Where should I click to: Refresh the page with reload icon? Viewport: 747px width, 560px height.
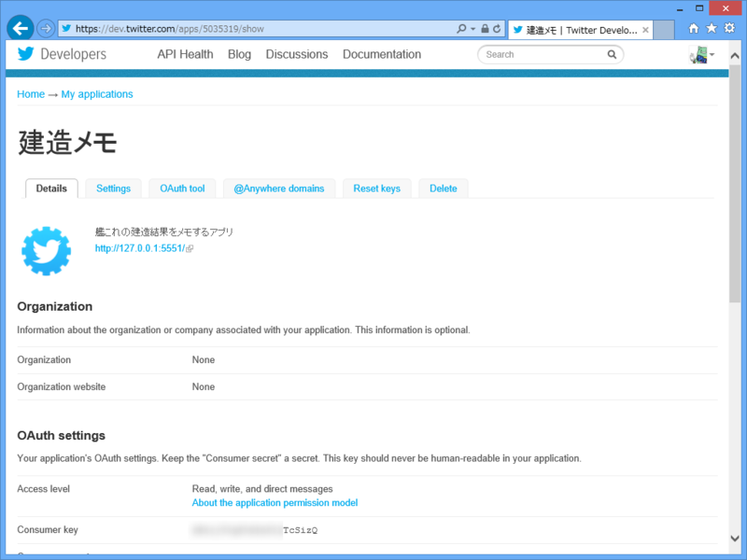point(497,29)
